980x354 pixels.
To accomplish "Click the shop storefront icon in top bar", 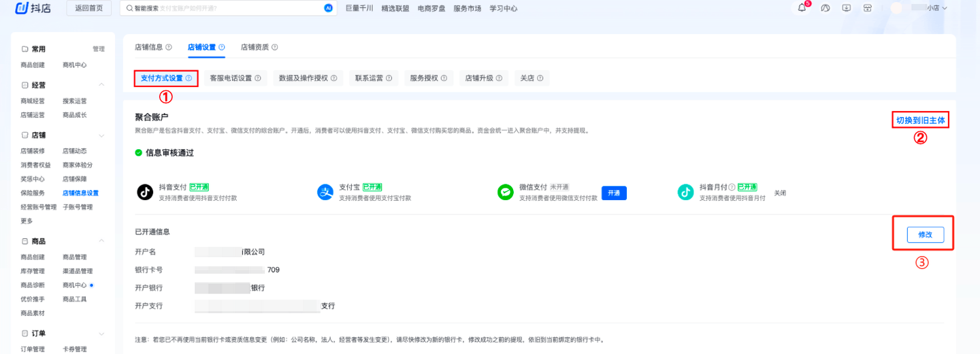I will coord(868,8).
